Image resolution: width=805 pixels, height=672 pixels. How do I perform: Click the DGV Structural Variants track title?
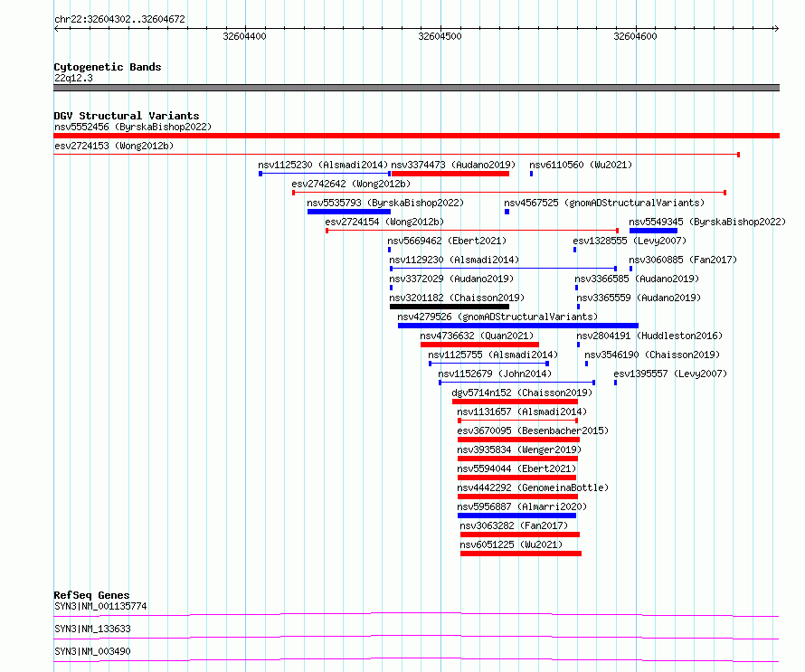tap(127, 116)
